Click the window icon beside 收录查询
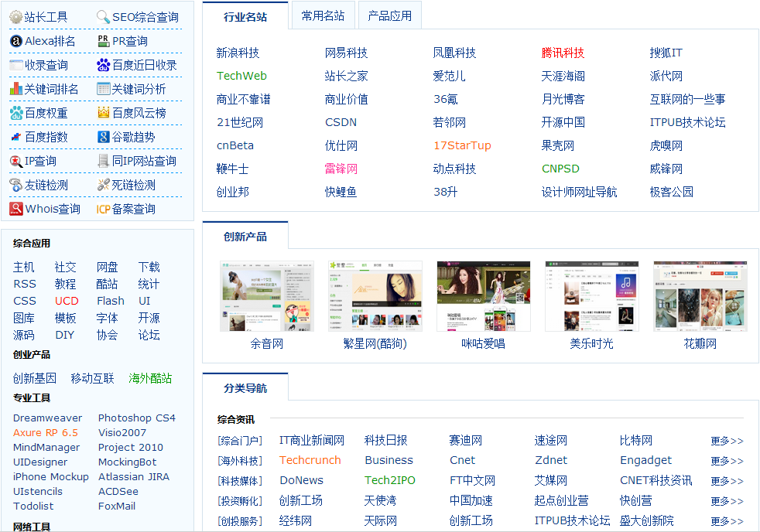Screen dimensions: 760x532 coord(16,65)
